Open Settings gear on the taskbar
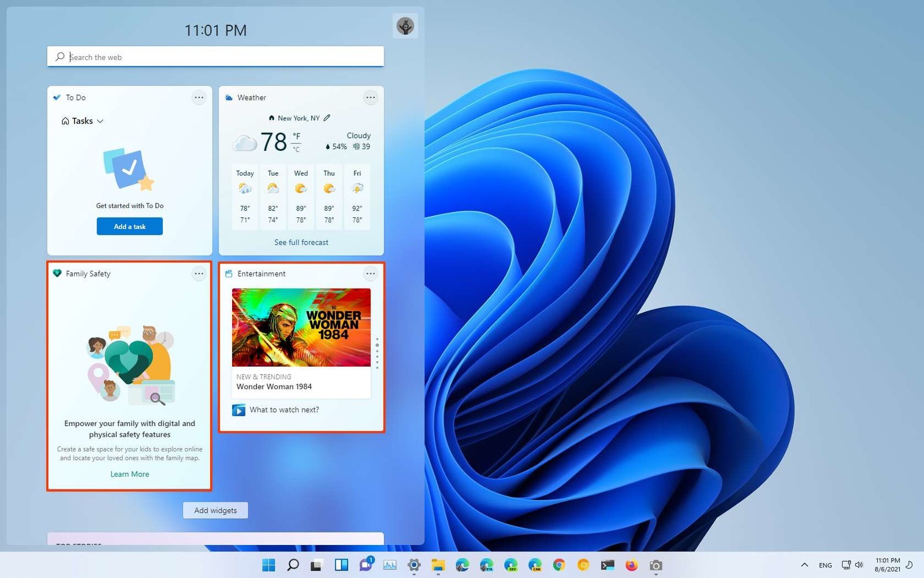This screenshot has width=924, height=578. [414, 565]
